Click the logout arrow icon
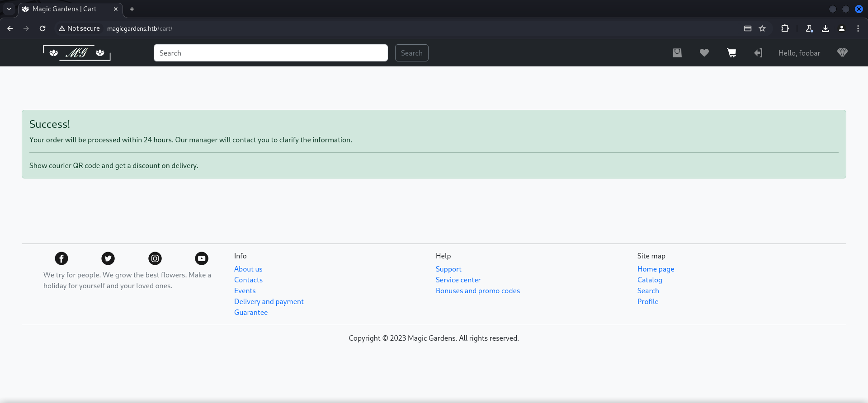Screen dimensions: 868x403 pyautogui.click(x=758, y=53)
